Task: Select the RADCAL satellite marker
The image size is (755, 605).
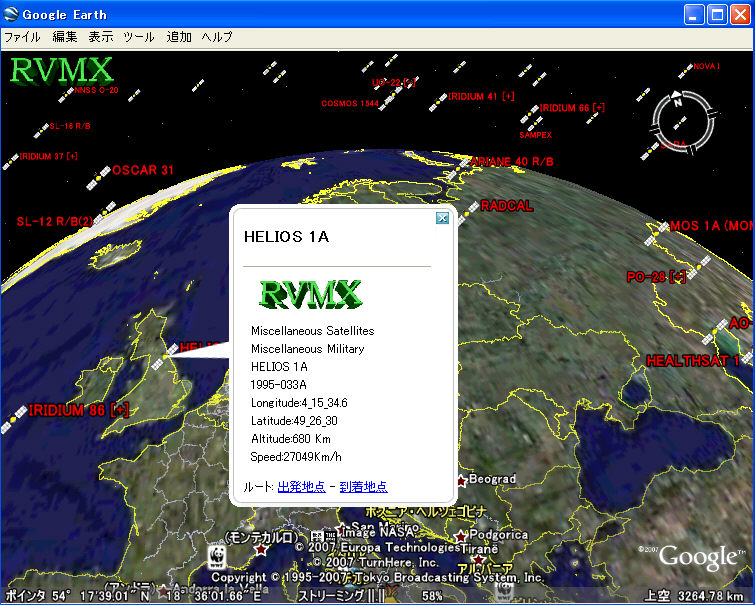Action: 469,211
